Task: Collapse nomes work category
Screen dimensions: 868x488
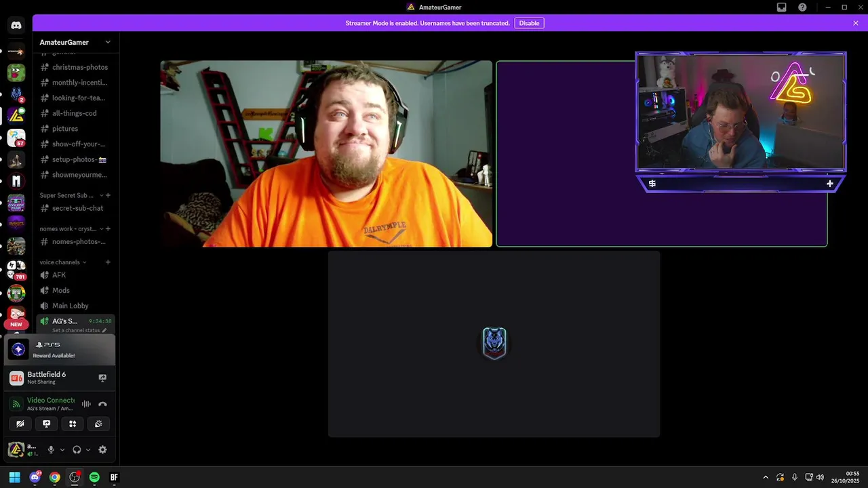Action: [x=71, y=228]
